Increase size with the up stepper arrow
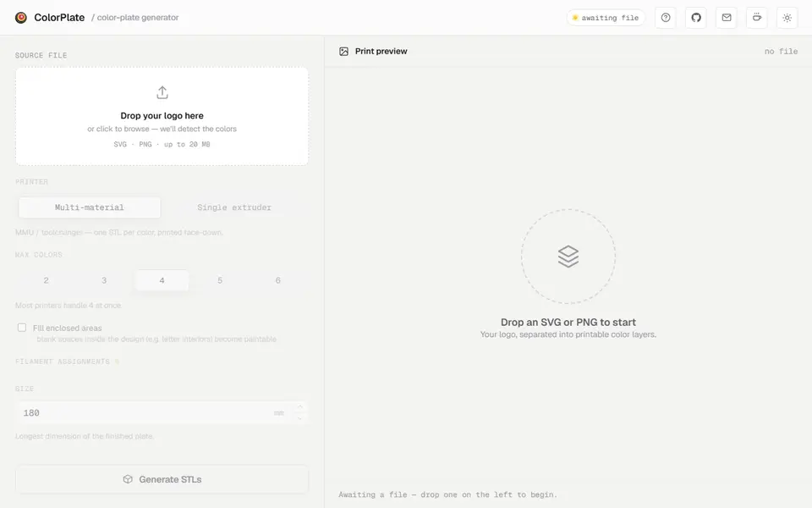Viewport: 812px width, 508px height. pos(299,407)
